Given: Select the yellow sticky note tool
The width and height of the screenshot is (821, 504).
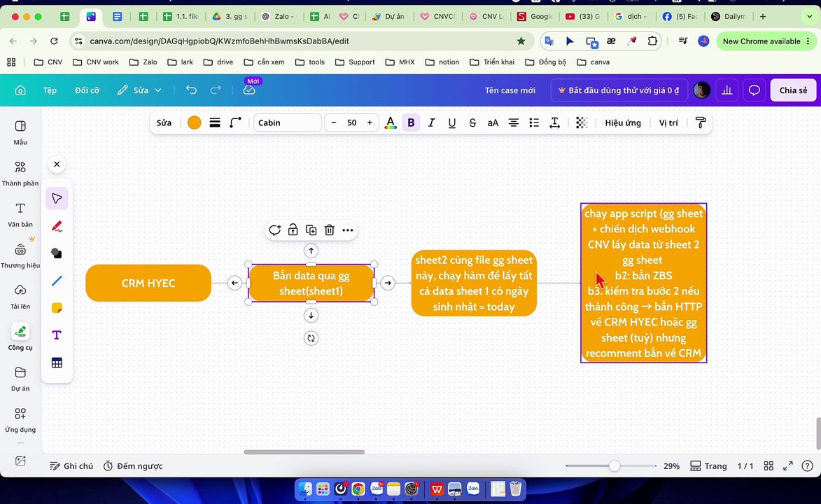Looking at the screenshot, I should click(57, 308).
